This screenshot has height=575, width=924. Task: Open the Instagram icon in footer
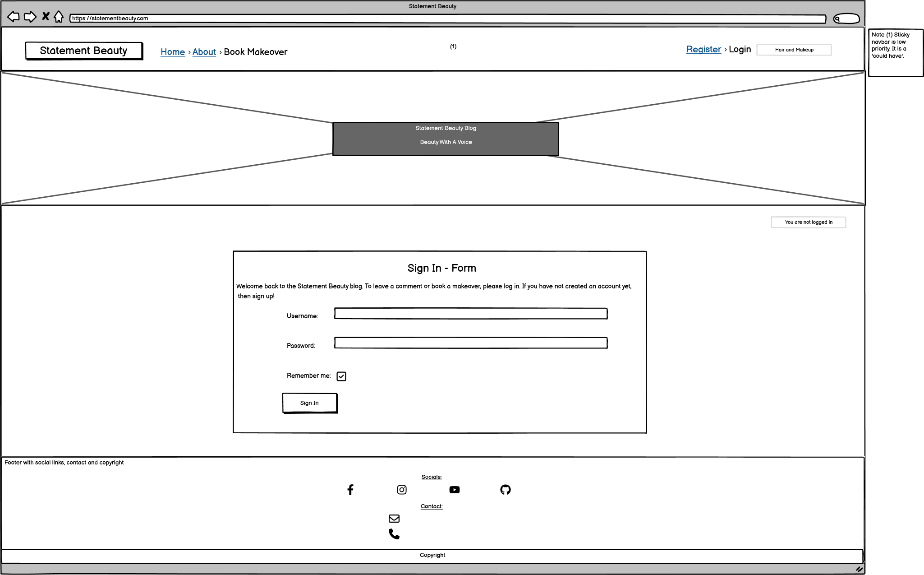tap(402, 490)
